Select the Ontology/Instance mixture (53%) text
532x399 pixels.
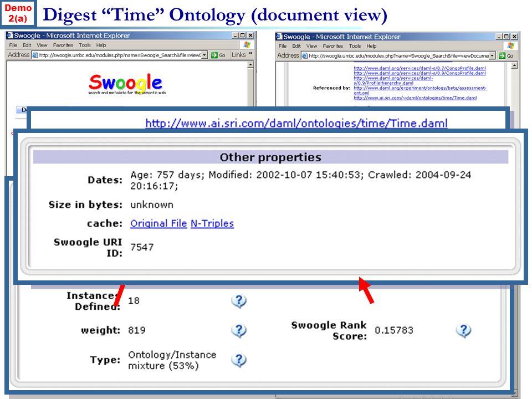pyautogui.click(x=172, y=360)
